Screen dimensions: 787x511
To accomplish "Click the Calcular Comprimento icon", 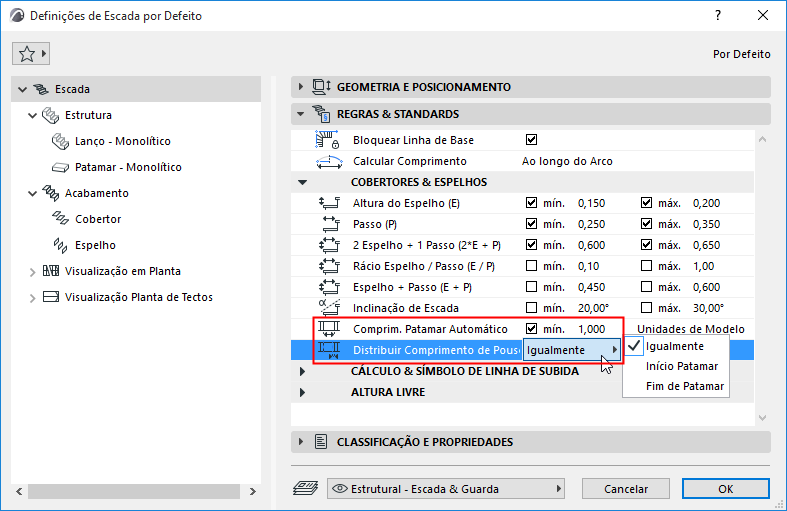I will 329,162.
